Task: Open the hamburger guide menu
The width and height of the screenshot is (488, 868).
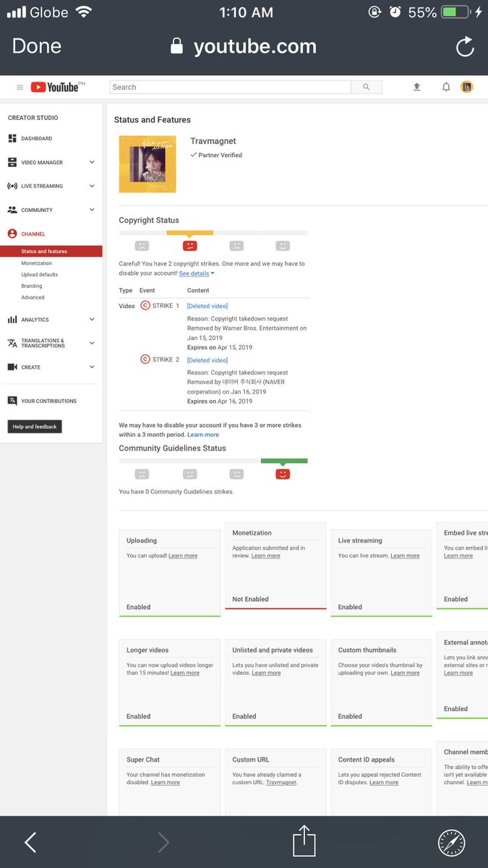Action: point(20,87)
